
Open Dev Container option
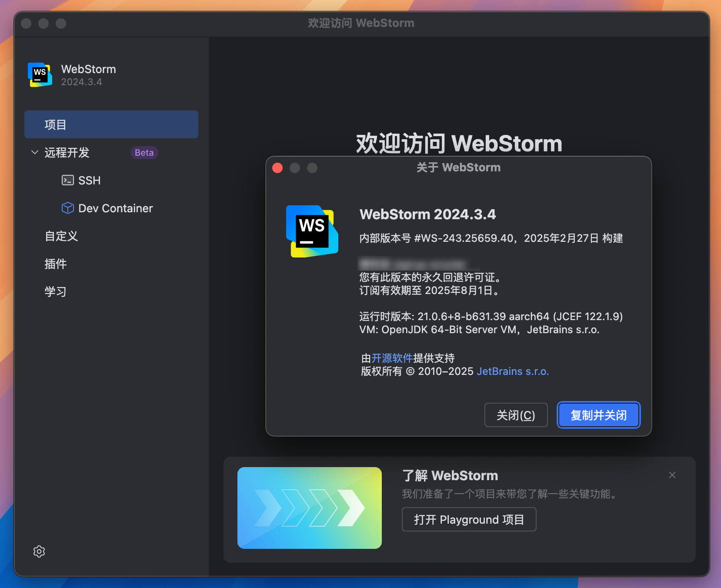click(x=116, y=208)
